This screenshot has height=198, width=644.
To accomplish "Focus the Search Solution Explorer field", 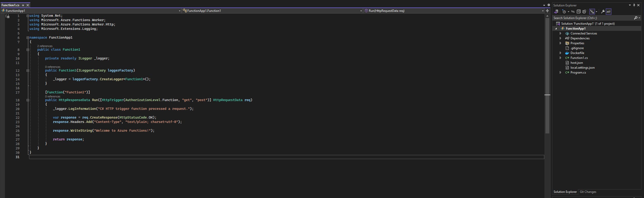I will 593,18.
